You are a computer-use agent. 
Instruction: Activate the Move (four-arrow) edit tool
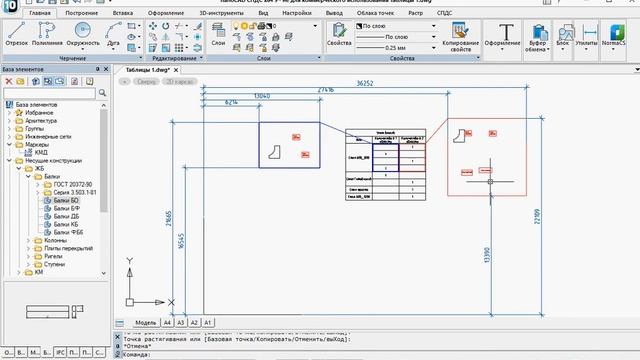tap(153, 26)
